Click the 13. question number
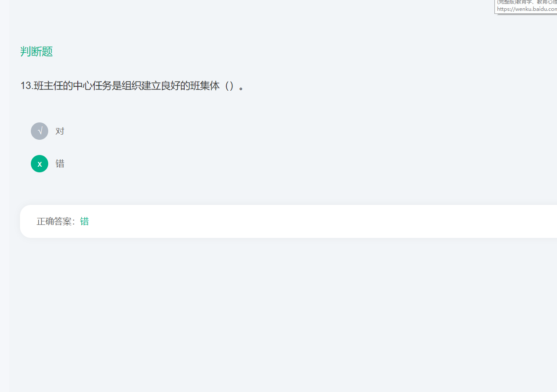 (27, 86)
